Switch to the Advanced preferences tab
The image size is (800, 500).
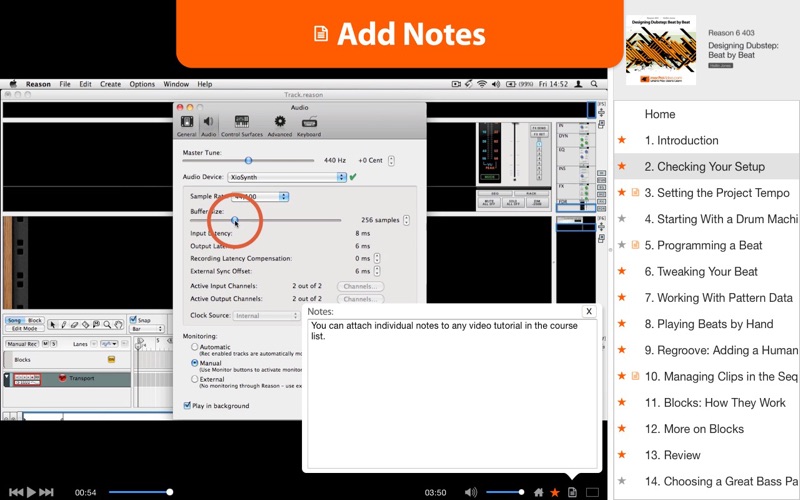pos(280,126)
